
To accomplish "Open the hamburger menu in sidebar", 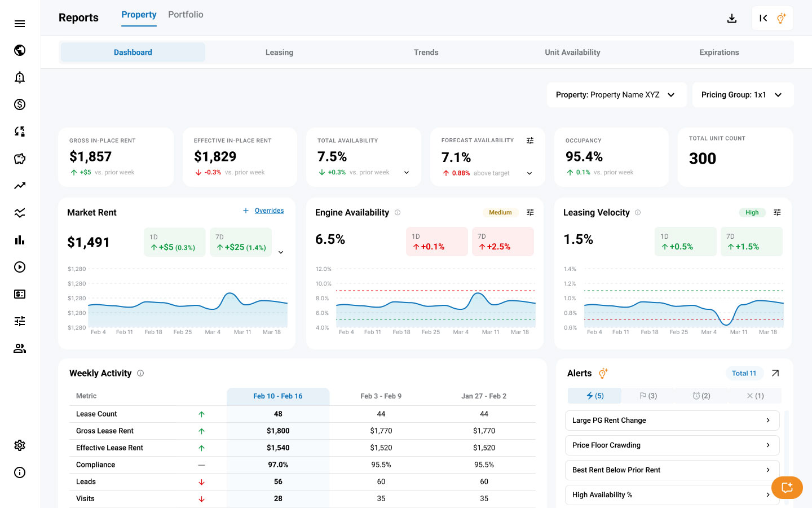I will pyautogui.click(x=20, y=23).
